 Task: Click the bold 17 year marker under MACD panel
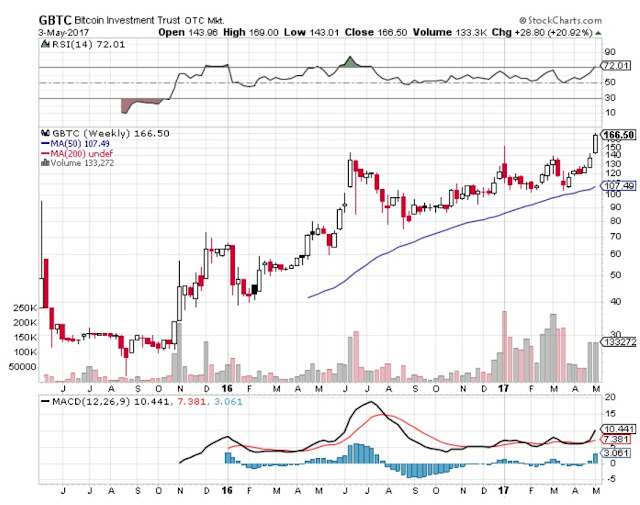(504, 490)
